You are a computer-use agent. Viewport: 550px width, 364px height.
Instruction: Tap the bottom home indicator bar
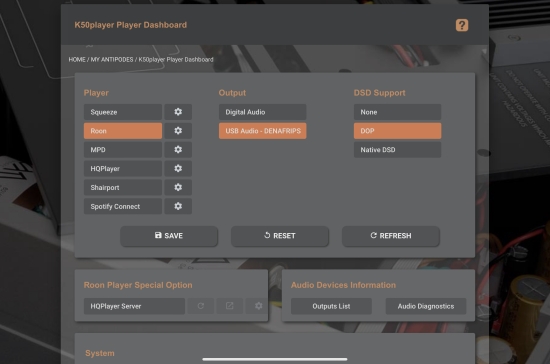click(x=275, y=359)
